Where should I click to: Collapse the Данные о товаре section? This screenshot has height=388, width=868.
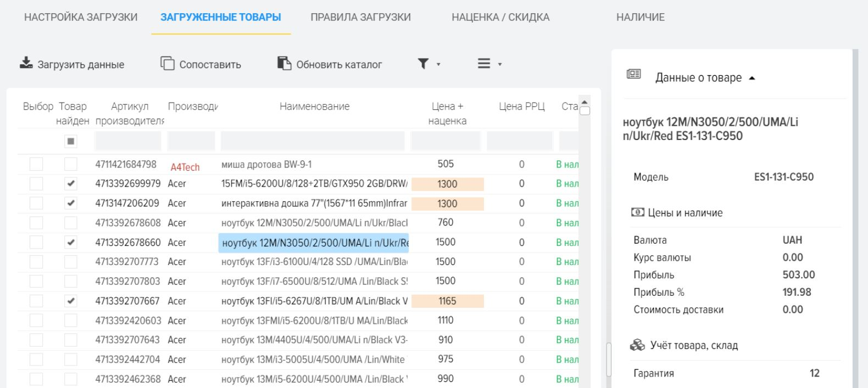(752, 78)
